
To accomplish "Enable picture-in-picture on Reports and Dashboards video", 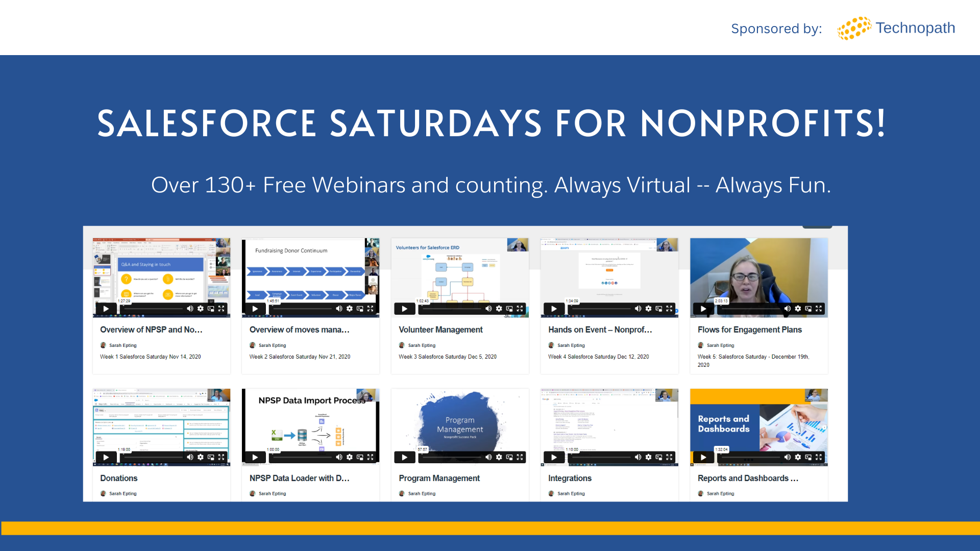I will [808, 457].
